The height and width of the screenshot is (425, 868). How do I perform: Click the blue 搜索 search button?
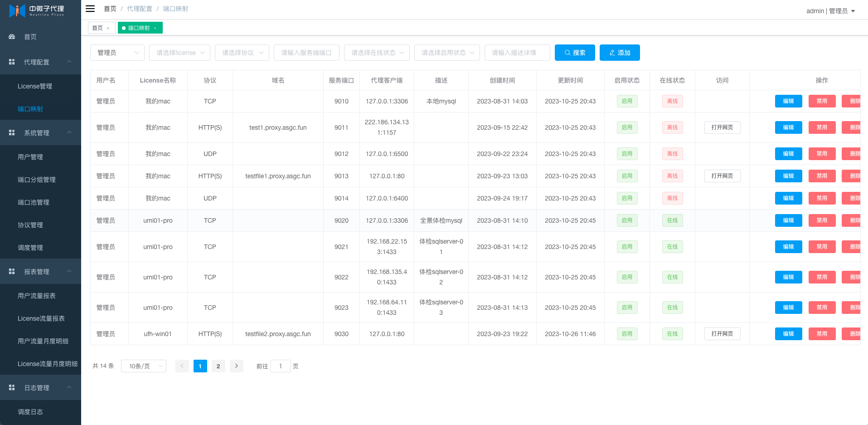pos(575,53)
